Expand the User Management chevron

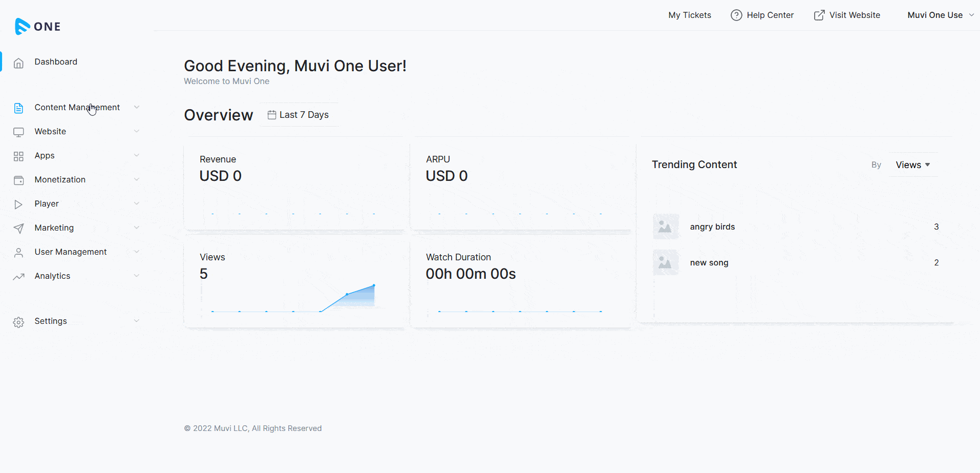click(137, 252)
